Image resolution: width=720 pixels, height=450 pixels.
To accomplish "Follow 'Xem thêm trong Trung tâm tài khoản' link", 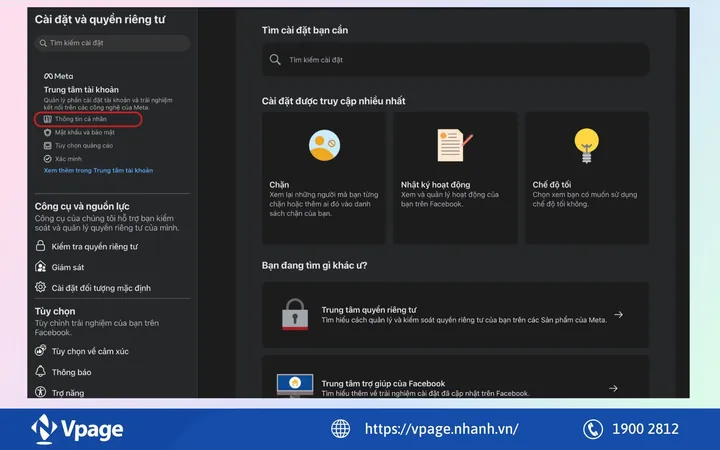I will coord(98,170).
